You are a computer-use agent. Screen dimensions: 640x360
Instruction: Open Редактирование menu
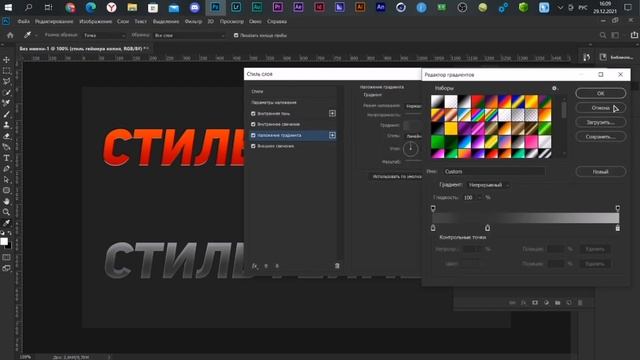click(x=54, y=22)
